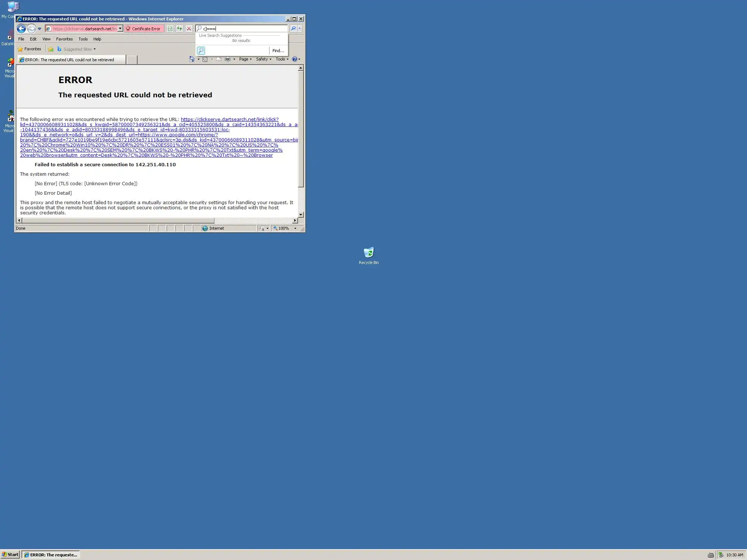This screenshot has width=747, height=560.
Task: Click the Print icon in command bar
Action: 228,59
